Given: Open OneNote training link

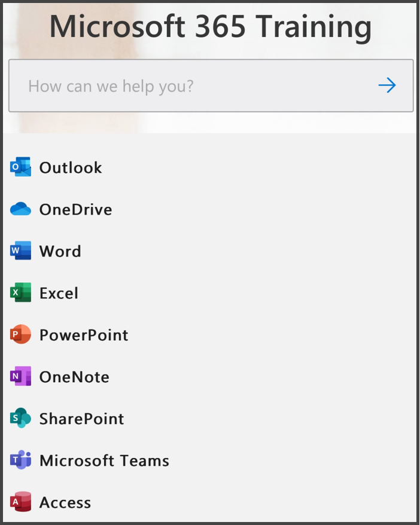Looking at the screenshot, I should pyautogui.click(x=74, y=377).
